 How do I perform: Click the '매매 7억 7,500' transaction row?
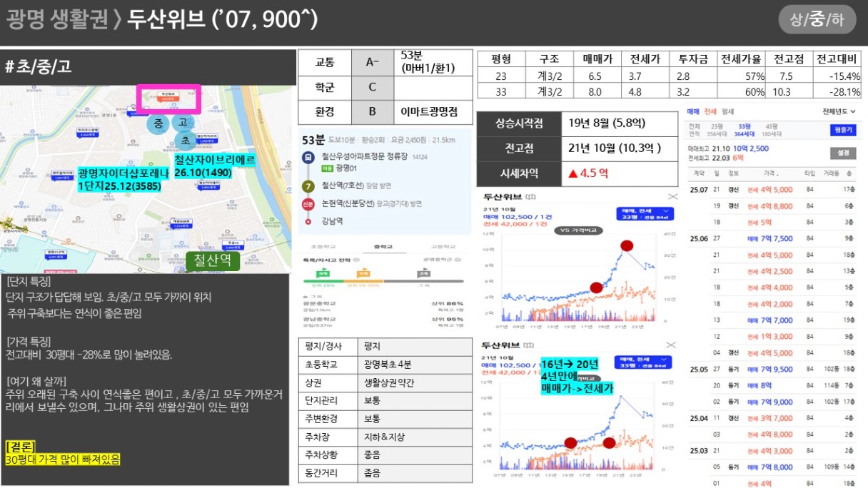click(x=773, y=238)
